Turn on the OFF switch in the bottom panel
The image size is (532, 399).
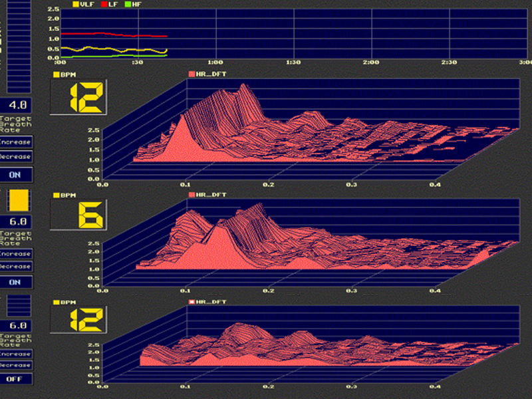[16, 379]
